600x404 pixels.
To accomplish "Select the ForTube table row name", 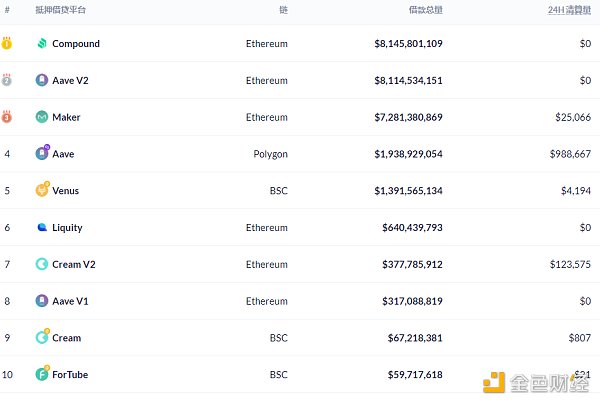I will pos(69,374).
